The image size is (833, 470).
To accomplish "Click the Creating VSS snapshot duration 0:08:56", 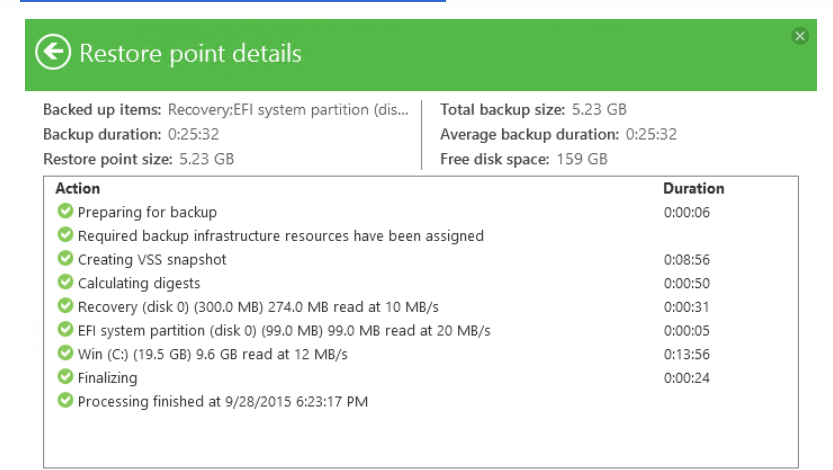I will tap(685, 259).
